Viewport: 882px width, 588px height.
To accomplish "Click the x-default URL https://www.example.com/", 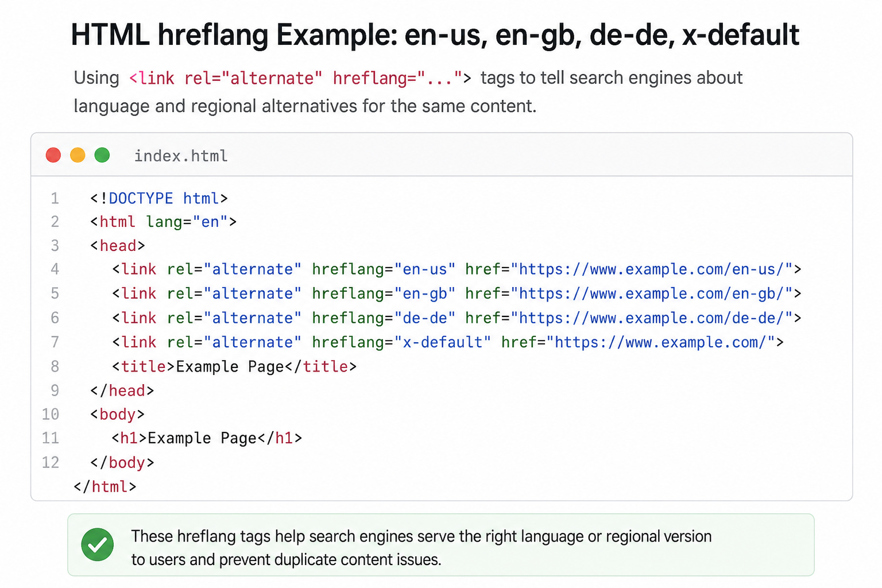I will point(660,342).
